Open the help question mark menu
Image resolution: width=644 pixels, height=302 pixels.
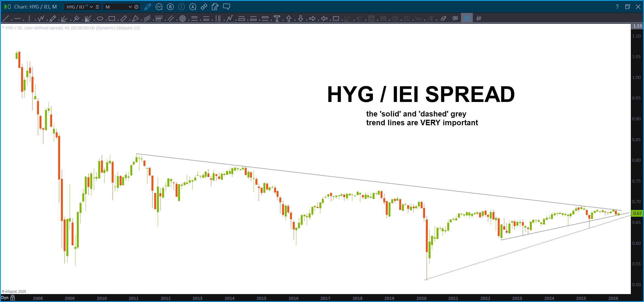click(617, 7)
